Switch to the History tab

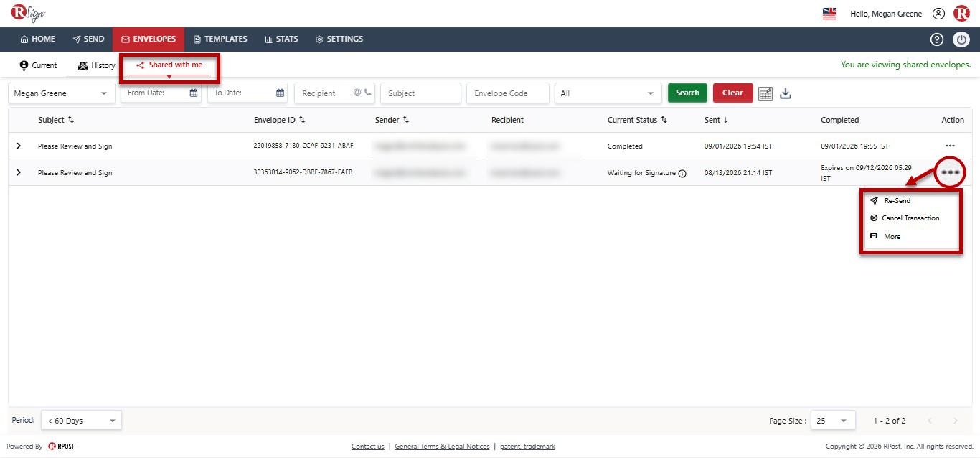[96, 65]
